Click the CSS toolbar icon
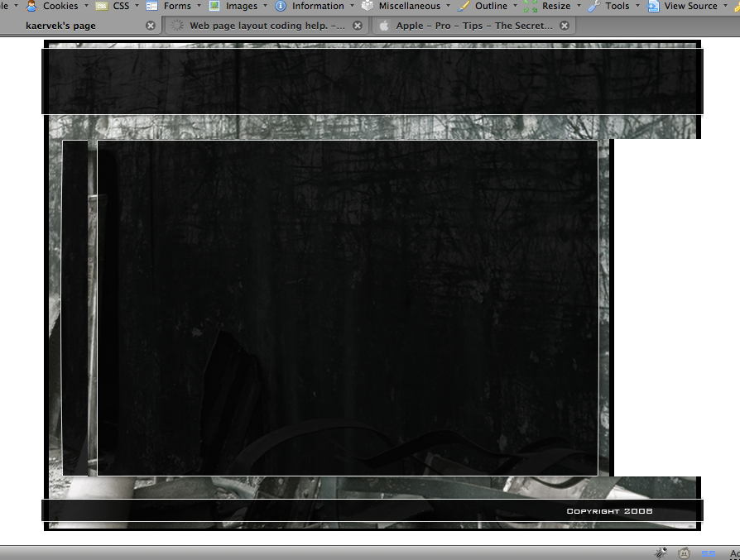This screenshot has width=740, height=560. [101, 6]
